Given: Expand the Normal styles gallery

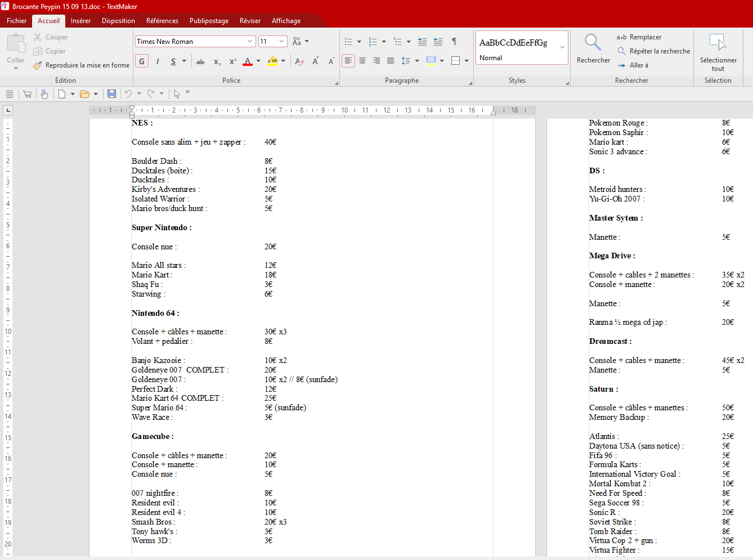Looking at the screenshot, I should point(562,47).
